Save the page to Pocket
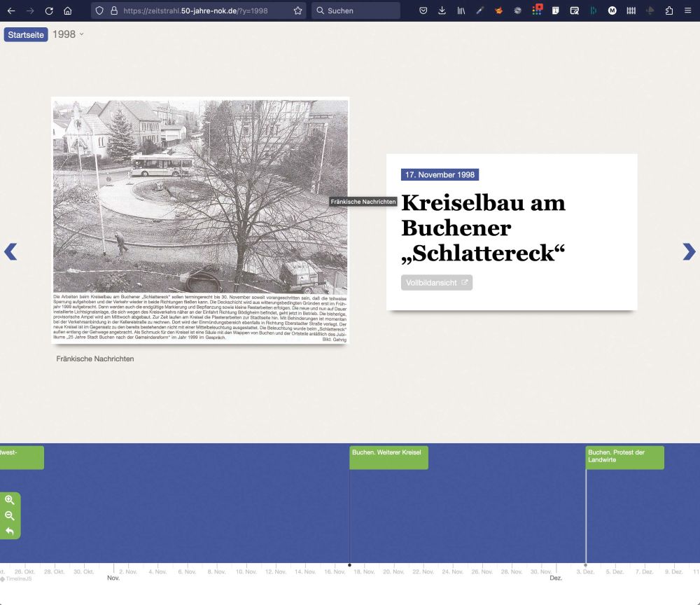The height and width of the screenshot is (605, 700). (423, 11)
